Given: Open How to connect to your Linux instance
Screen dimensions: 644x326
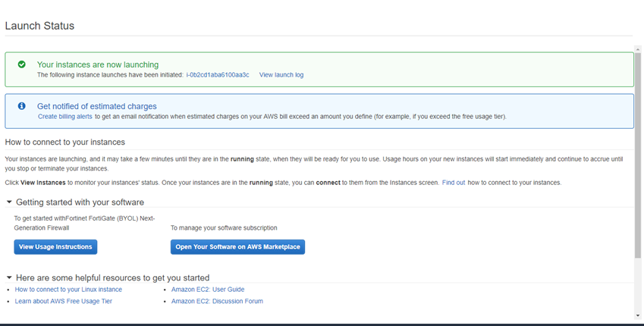Looking at the screenshot, I should click(x=68, y=290).
